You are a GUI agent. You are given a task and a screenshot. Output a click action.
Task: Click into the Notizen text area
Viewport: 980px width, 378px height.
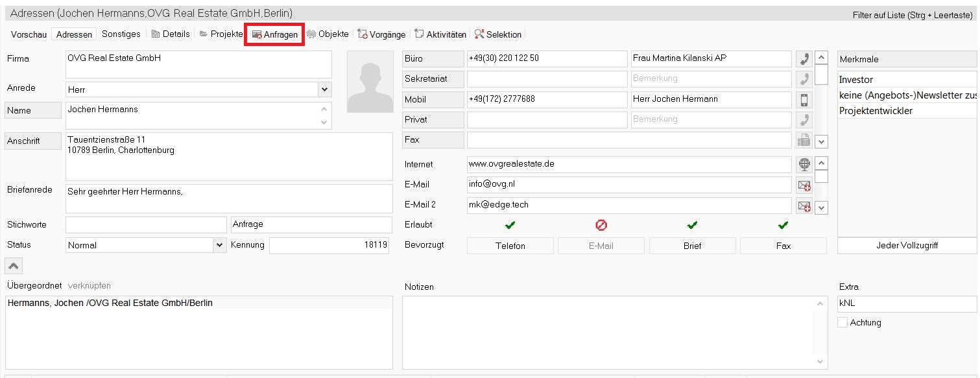pyautogui.click(x=610, y=331)
